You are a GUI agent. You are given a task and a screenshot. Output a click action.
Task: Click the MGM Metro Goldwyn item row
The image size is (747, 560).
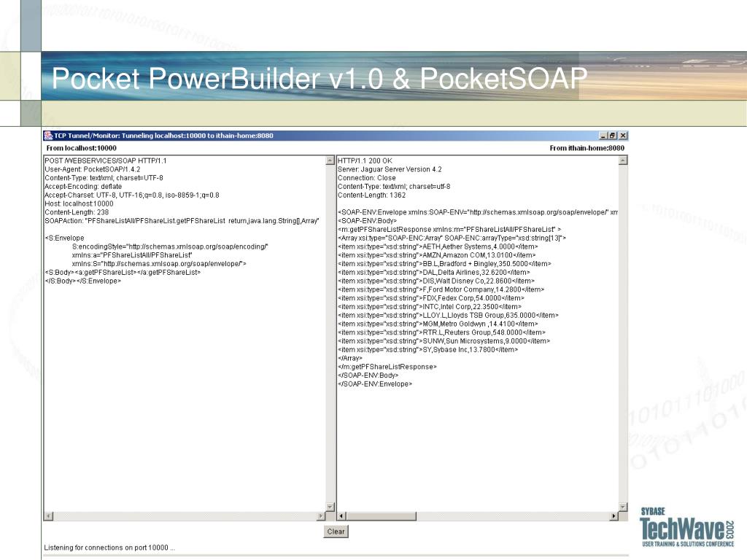coord(438,324)
